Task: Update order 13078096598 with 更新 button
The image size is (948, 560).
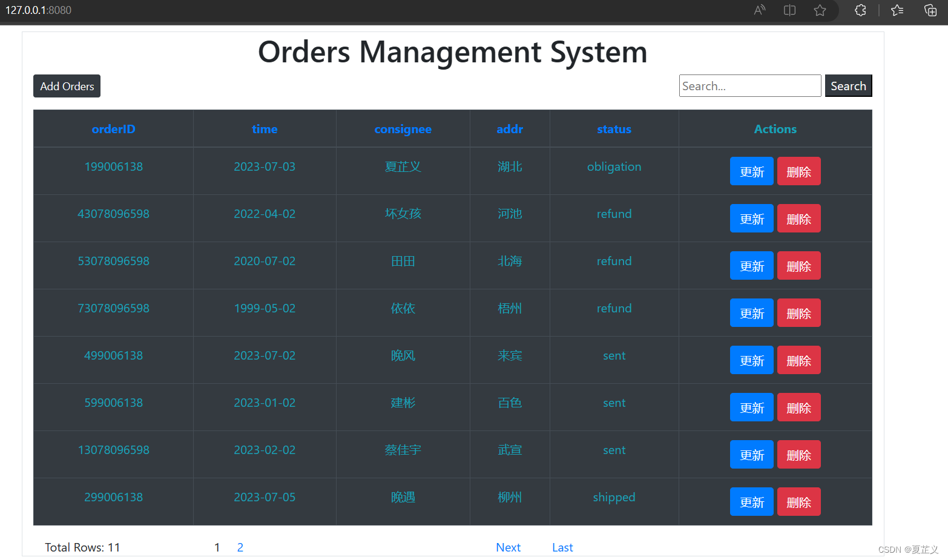Action: 752,455
